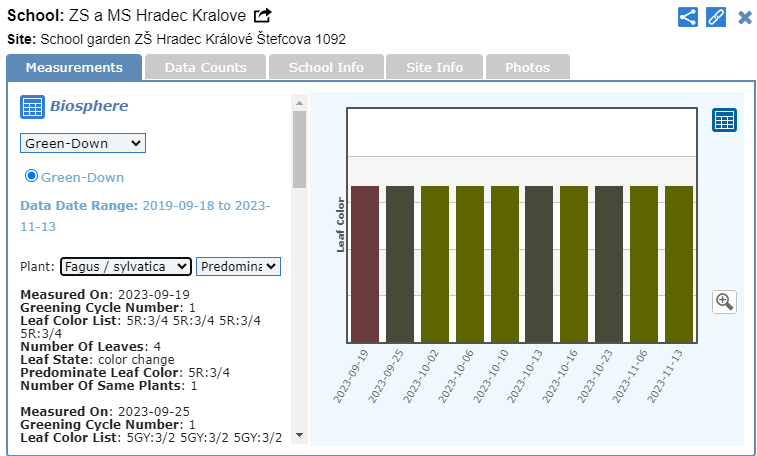Click the scrollbar up arrow in measurements panel
Image resolution: width=757 pixels, height=456 pixels.
pos(299,102)
